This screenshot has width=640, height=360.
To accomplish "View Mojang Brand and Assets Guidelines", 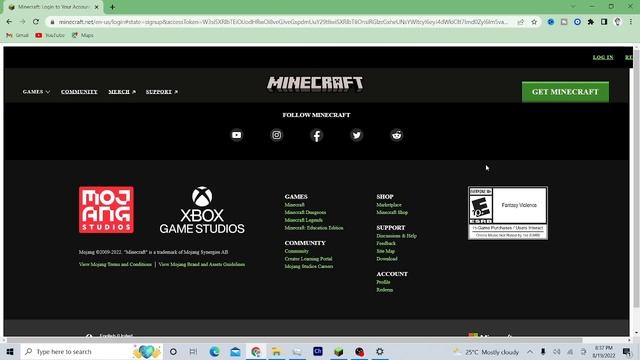I will 202,264.
